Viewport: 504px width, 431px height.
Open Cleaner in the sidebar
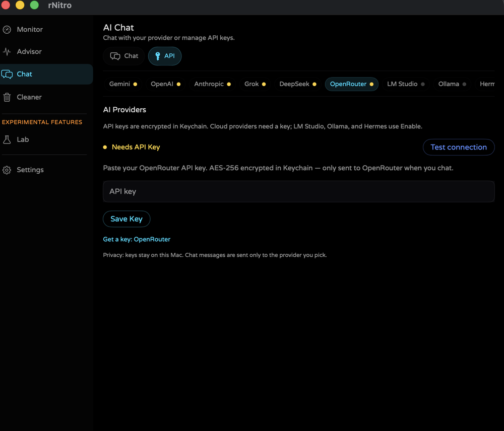[x=46, y=97]
